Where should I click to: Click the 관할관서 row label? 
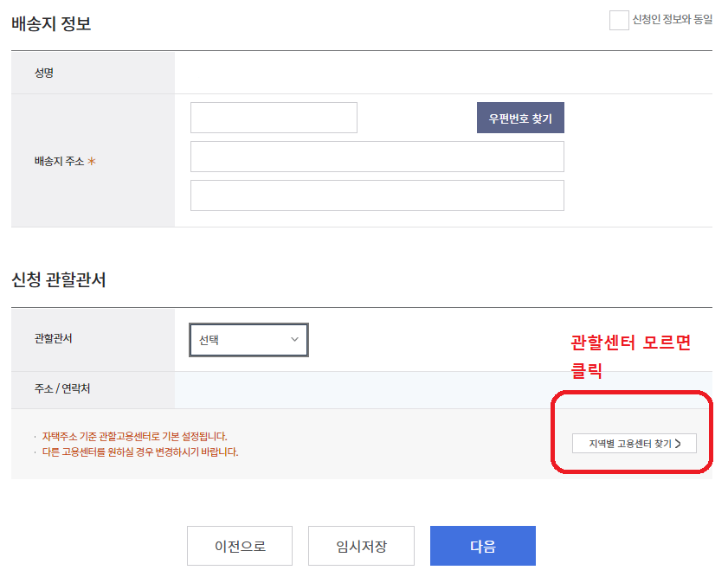pos(53,338)
